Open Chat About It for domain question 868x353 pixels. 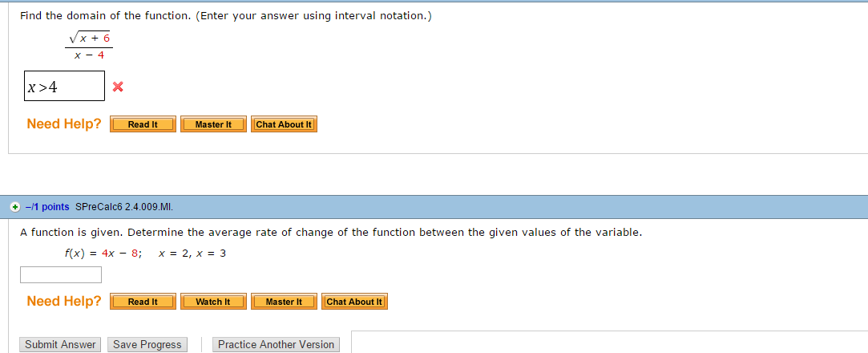pos(284,124)
